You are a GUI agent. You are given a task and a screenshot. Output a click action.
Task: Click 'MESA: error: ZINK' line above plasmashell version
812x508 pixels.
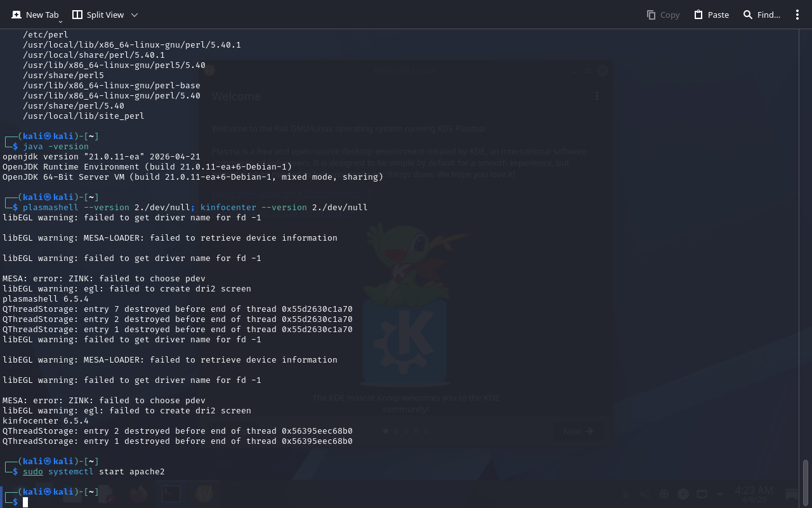[x=104, y=279]
